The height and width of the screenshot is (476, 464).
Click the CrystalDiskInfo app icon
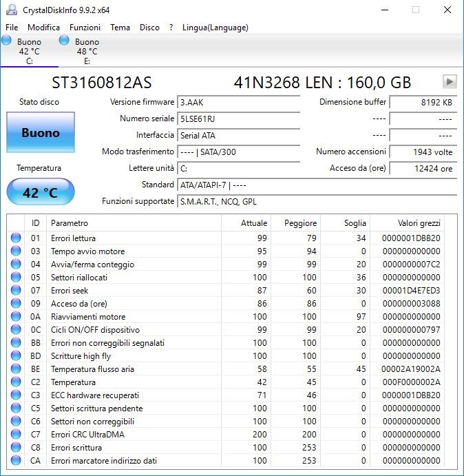coord(12,10)
